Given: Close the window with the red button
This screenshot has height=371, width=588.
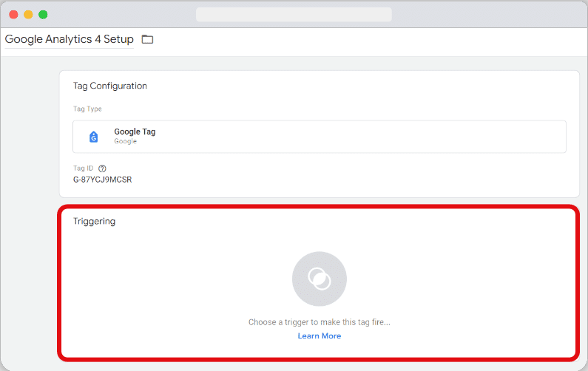Looking at the screenshot, I should click(13, 15).
